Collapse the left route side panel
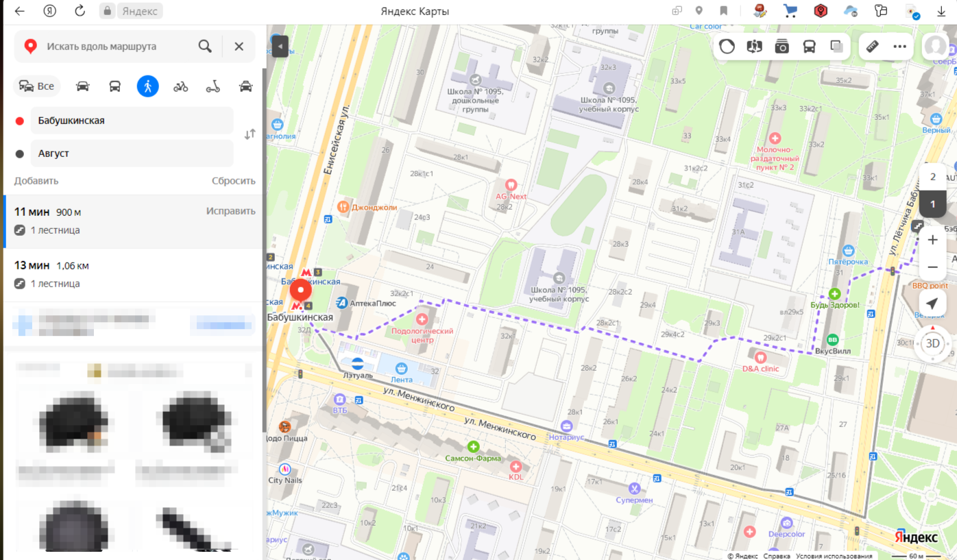This screenshot has height=560, width=957. 280,47
